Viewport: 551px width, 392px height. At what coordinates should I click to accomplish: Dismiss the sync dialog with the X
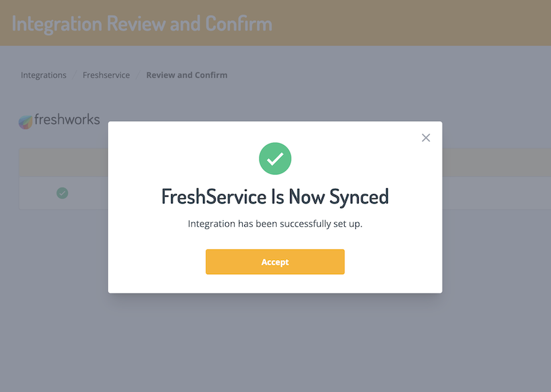[426, 138]
